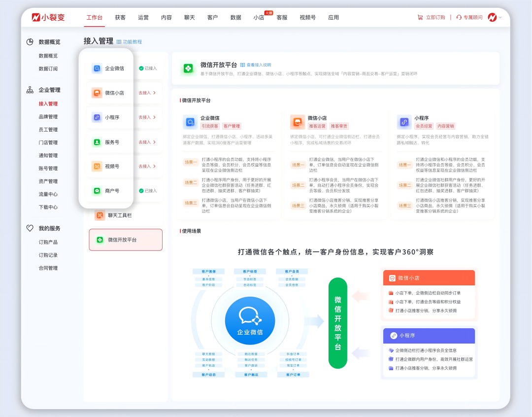Select the 小程序 icon in the channel list
Screen dimensions: 532x417
(97, 117)
